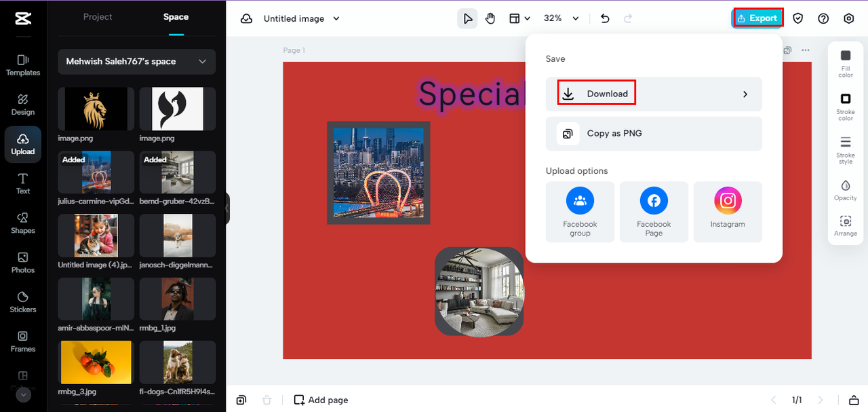Click the Export button
This screenshot has height=412, width=868.
coord(757,18)
